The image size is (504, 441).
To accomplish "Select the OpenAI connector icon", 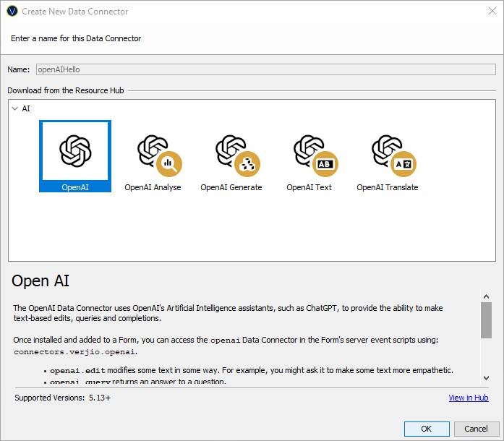I will [75, 151].
